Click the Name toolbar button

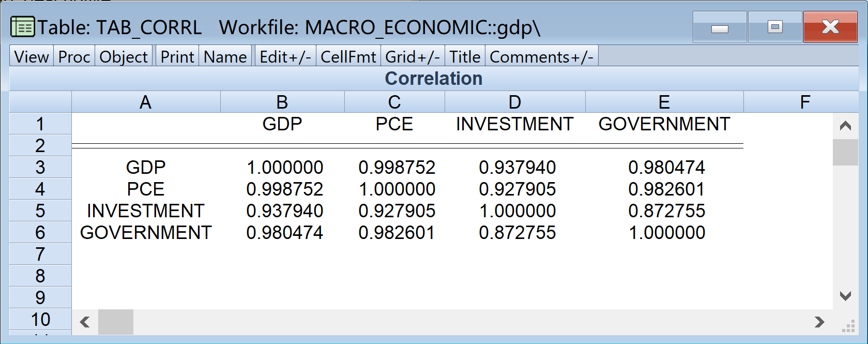click(x=225, y=56)
